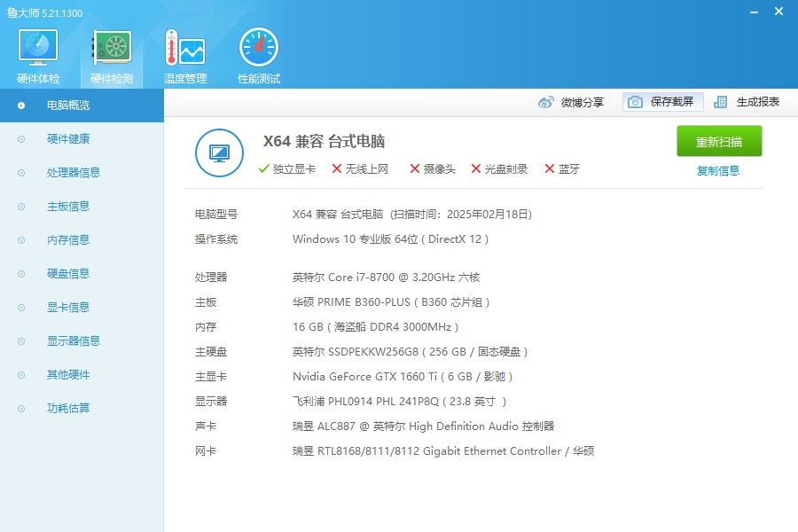Click the Weibo logo icon
Image resolution: width=798 pixels, height=532 pixels.
(x=546, y=102)
